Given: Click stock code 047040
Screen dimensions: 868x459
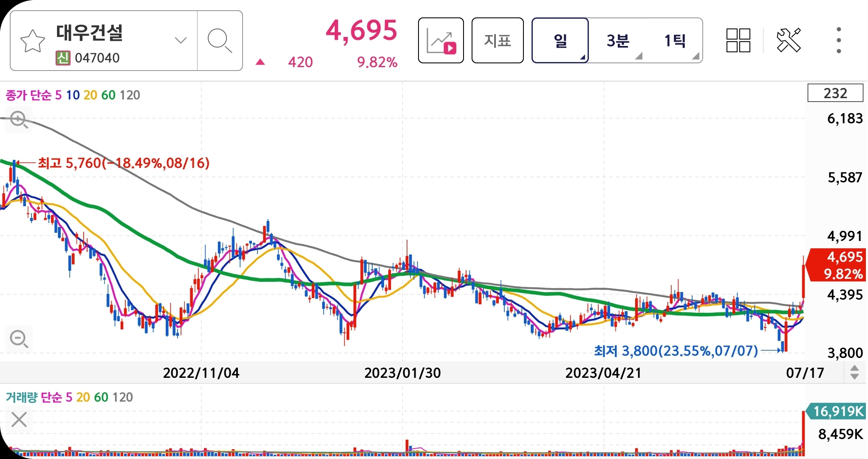Looking at the screenshot, I should pos(97,58).
